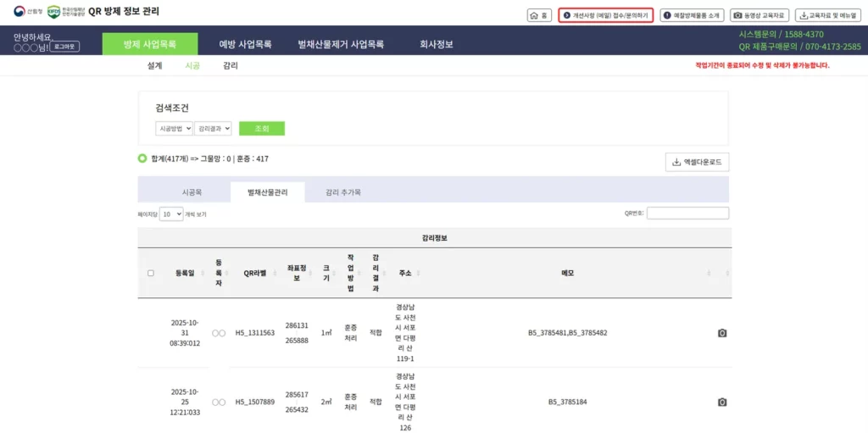868x433 pixels.
Task: Open 개선사항 (메일) 접수/문의하기 button
Action: (605, 15)
